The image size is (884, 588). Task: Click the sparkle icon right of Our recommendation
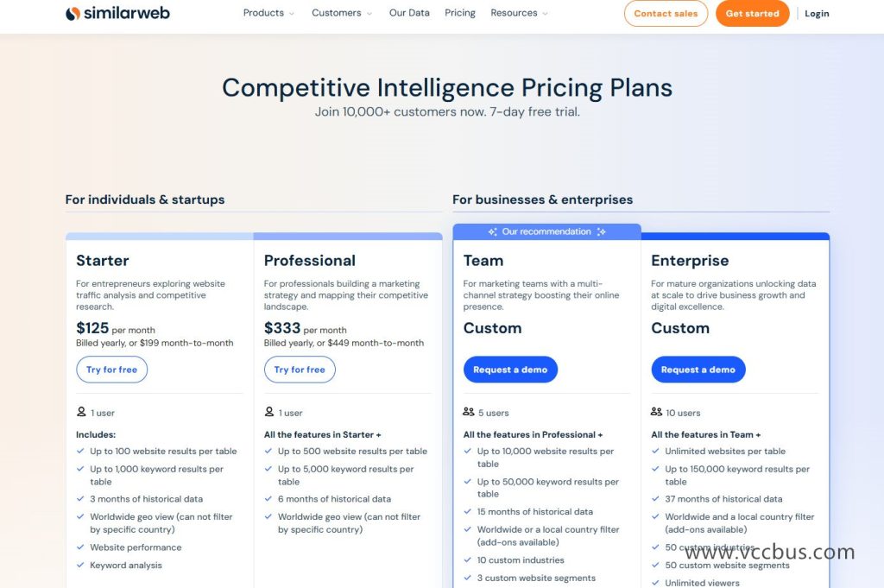coord(602,232)
